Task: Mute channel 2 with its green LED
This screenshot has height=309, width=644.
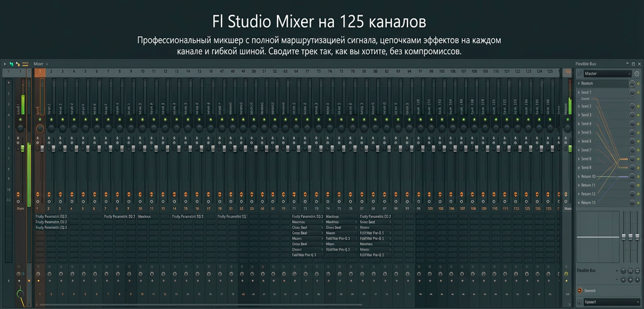Action: point(51,119)
